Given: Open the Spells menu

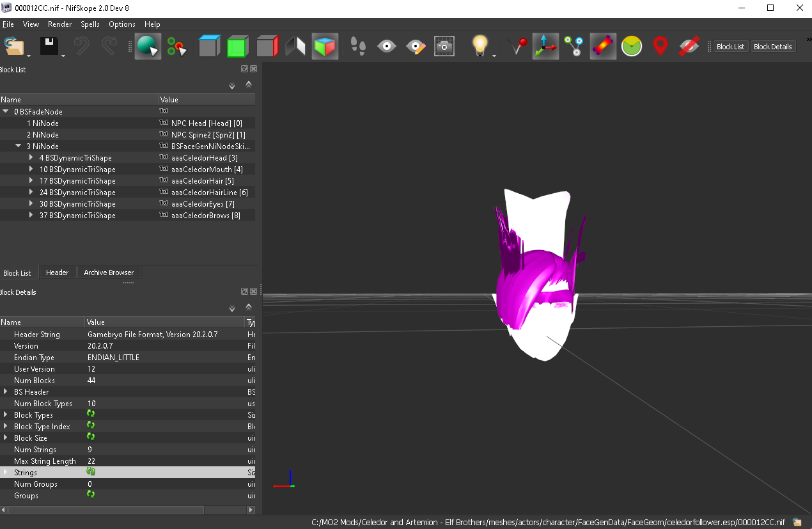Looking at the screenshot, I should (x=90, y=24).
